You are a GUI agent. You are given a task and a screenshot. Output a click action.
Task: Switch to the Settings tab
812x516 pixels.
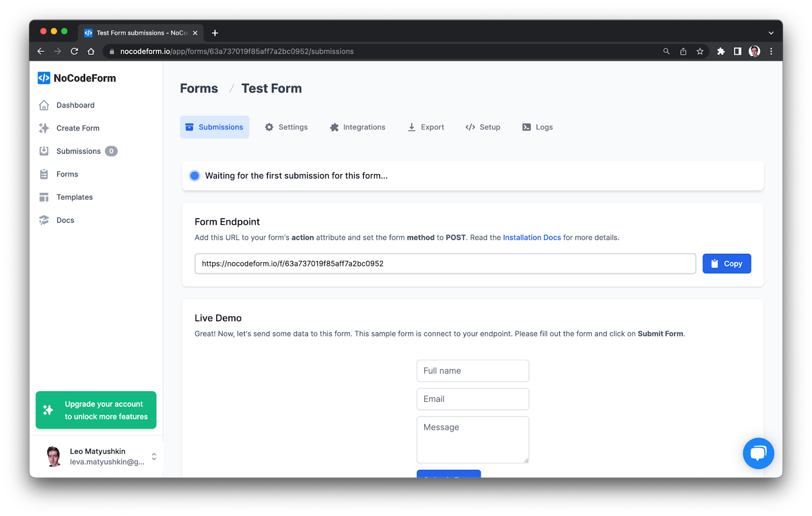click(x=286, y=127)
